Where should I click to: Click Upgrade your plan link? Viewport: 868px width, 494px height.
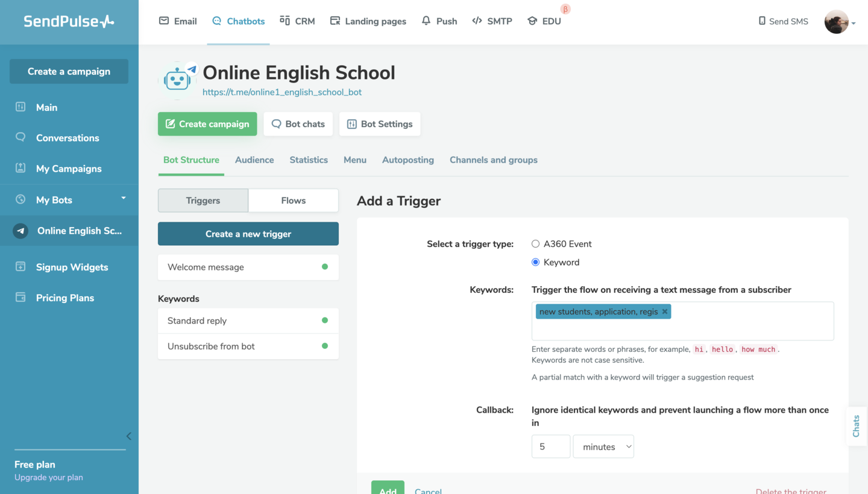(49, 477)
